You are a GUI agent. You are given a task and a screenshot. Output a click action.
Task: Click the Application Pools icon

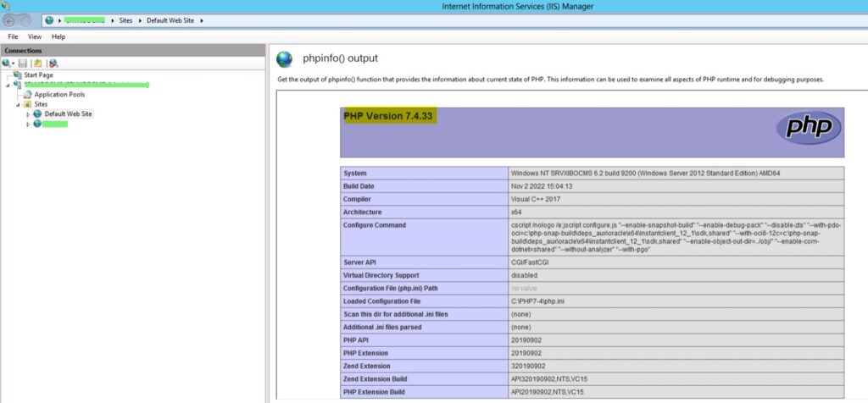(x=28, y=95)
